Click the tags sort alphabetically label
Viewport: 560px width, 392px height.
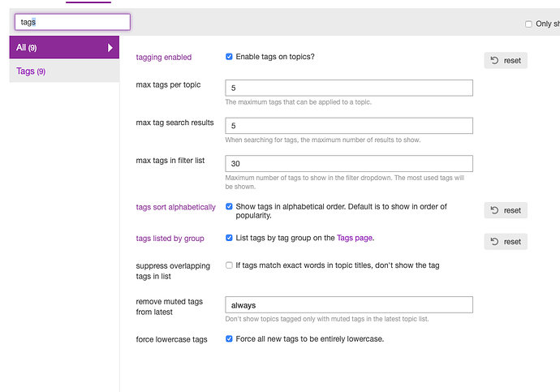coord(176,207)
